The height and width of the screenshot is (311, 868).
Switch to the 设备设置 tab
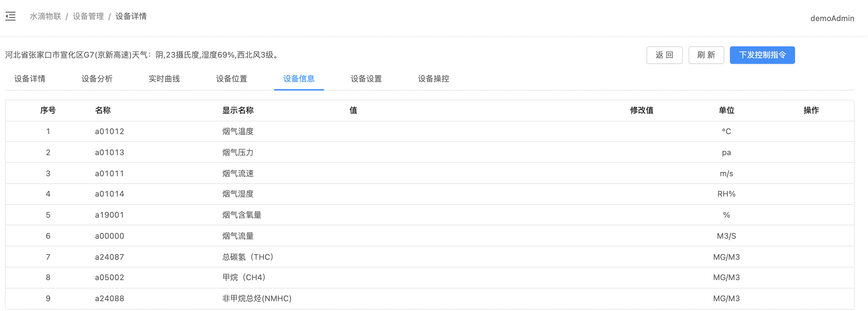pyautogui.click(x=366, y=79)
